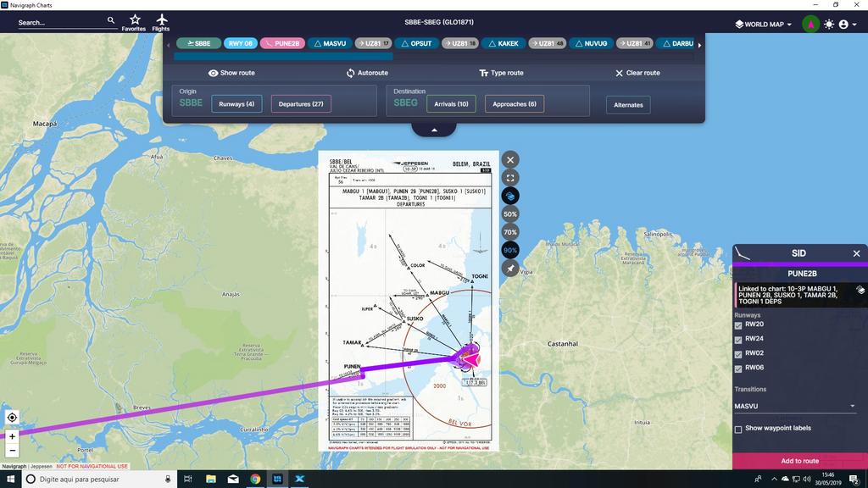Zoom in the map
Image resolution: width=868 pixels, height=488 pixels.
pos(12,436)
